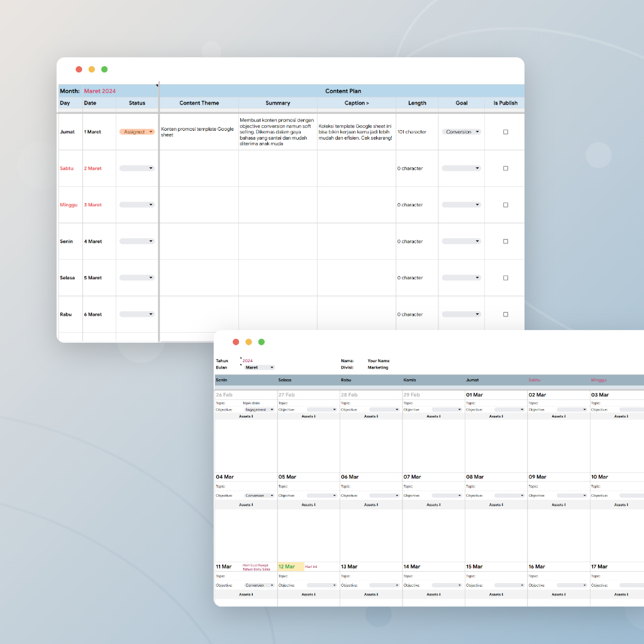The height and width of the screenshot is (644, 644).
Task: Open the Conversion objective dropdown under 04 Mar
Action: 260,495
